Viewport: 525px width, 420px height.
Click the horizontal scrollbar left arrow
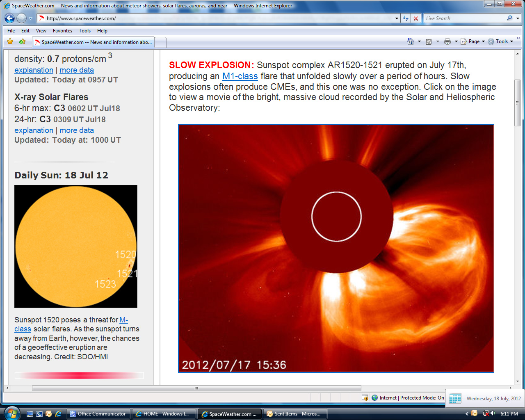[7, 388]
